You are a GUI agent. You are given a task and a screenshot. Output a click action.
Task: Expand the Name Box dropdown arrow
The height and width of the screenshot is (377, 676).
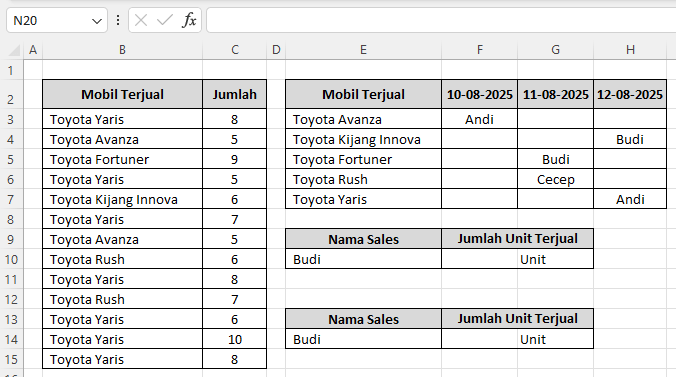point(97,21)
